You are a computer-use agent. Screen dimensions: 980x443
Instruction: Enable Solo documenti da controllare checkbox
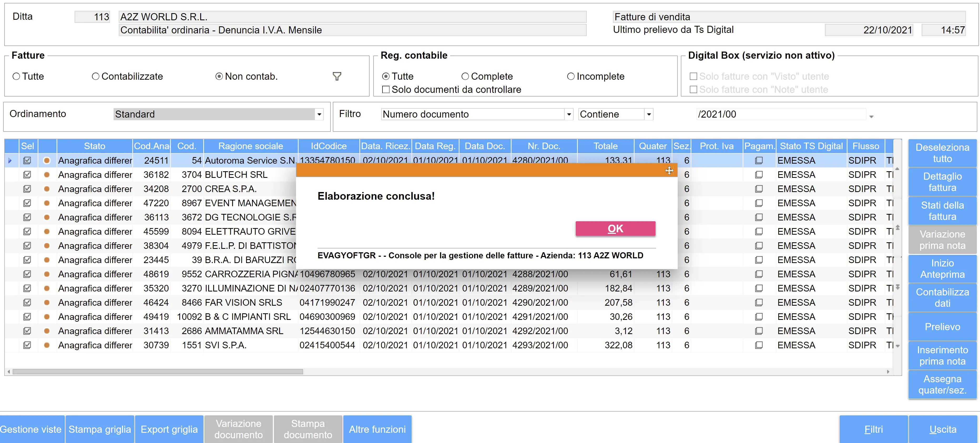tap(386, 89)
